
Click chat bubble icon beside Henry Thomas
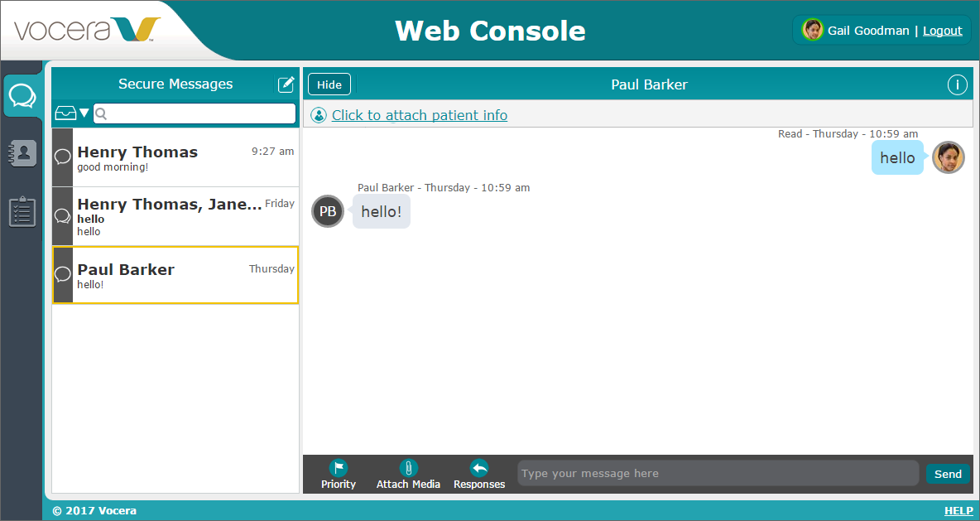[x=63, y=157]
